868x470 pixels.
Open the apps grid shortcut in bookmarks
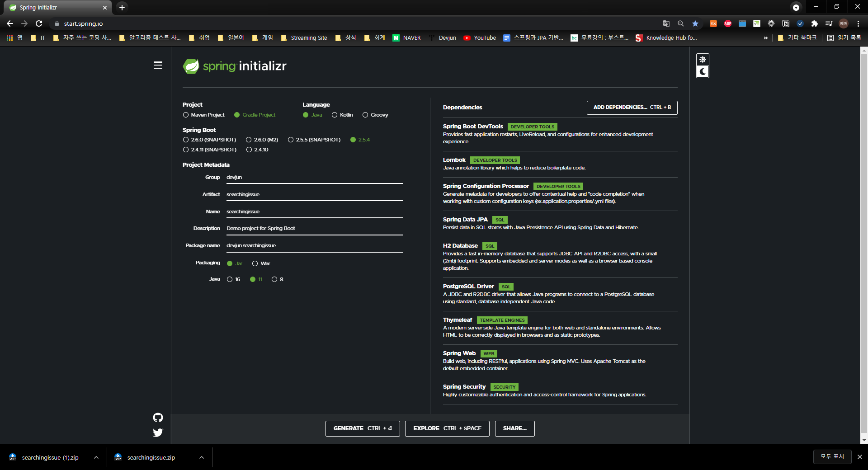click(14, 38)
